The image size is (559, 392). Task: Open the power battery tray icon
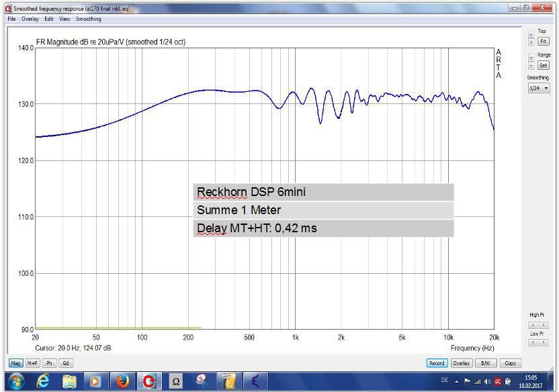point(508,382)
